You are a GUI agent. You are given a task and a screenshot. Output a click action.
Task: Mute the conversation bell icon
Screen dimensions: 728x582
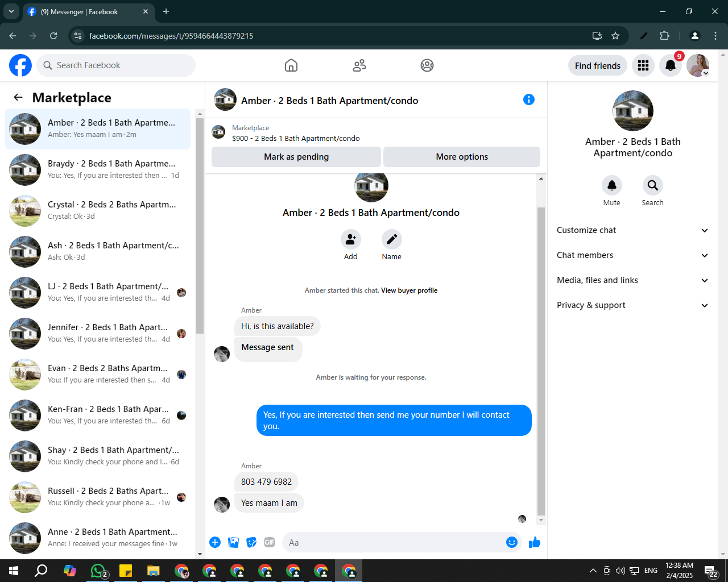click(x=612, y=185)
